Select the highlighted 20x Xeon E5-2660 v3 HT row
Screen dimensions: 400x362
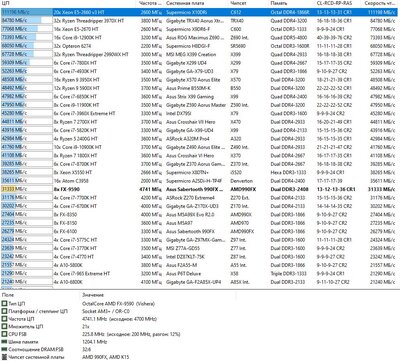(200, 12)
